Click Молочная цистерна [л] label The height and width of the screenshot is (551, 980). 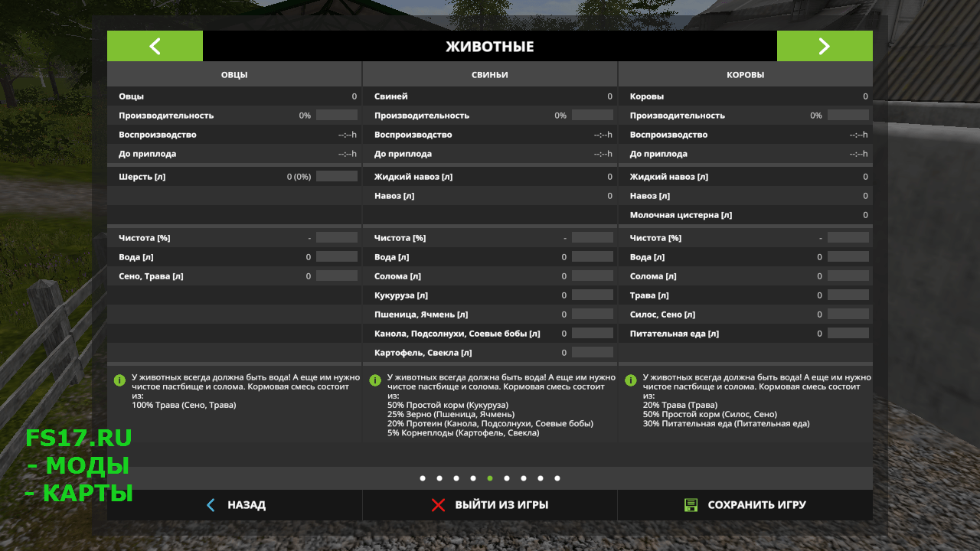(681, 215)
